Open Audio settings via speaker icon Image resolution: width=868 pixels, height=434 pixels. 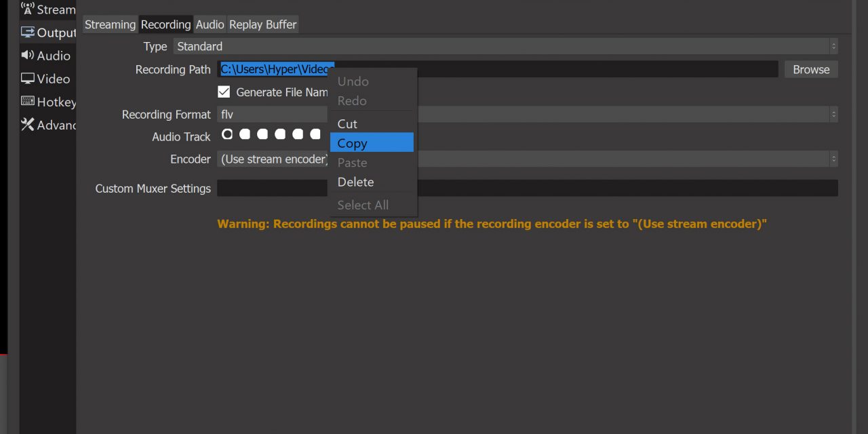pos(28,56)
